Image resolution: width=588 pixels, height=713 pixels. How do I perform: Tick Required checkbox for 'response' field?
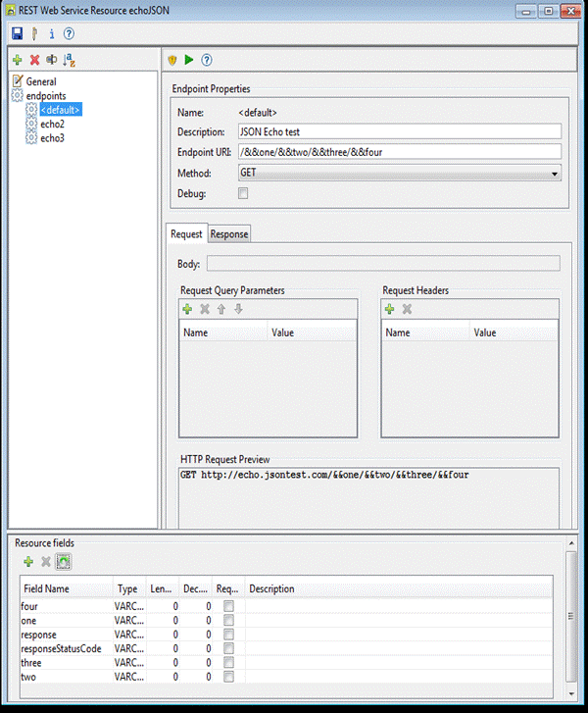(x=228, y=635)
